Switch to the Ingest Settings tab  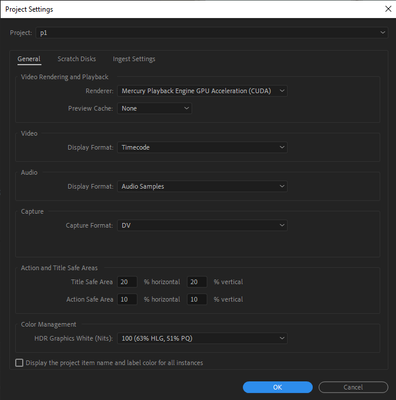coord(134,59)
